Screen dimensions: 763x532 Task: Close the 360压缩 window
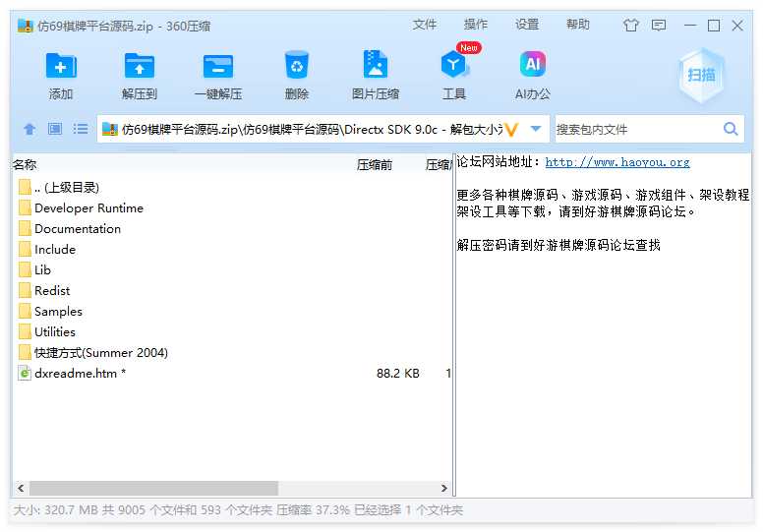coord(737,25)
